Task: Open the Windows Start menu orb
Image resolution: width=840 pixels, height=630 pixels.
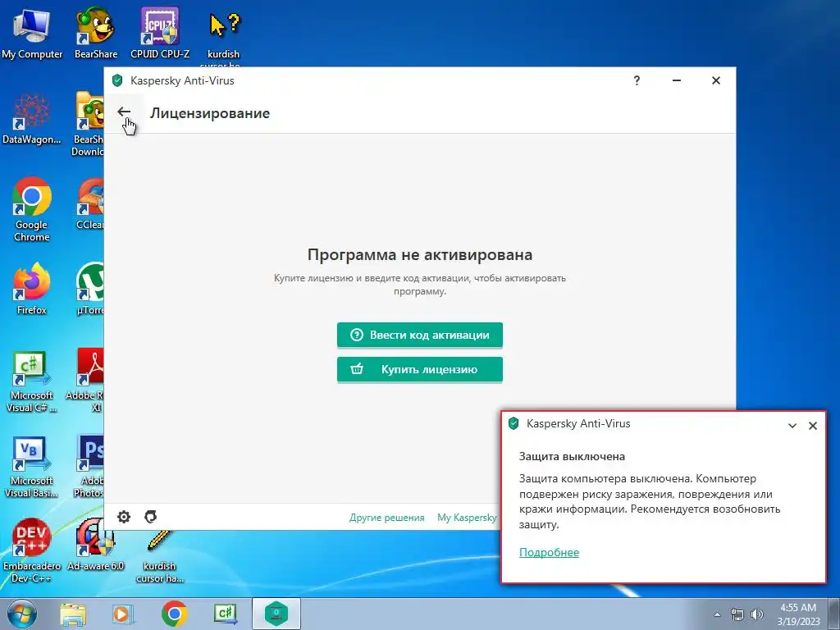Action: tap(22, 614)
